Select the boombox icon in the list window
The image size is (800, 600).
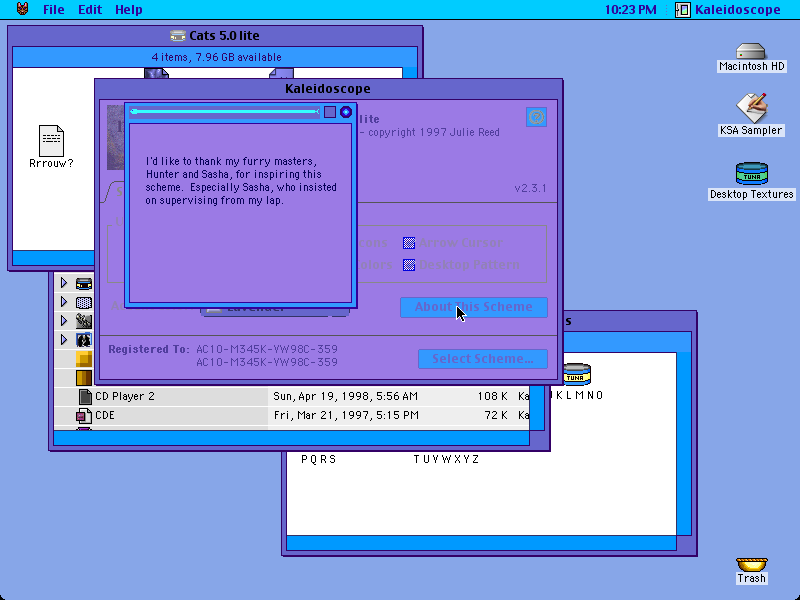(x=84, y=283)
